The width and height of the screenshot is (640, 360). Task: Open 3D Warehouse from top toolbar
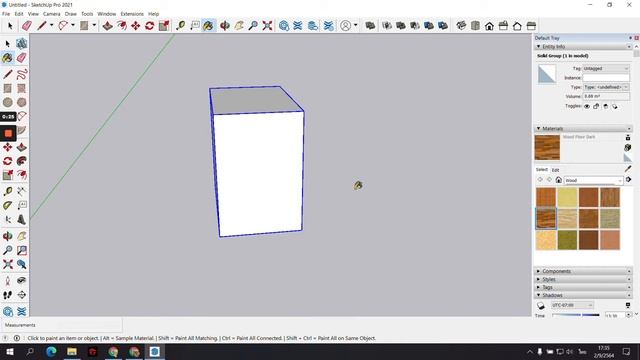(284, 26)
